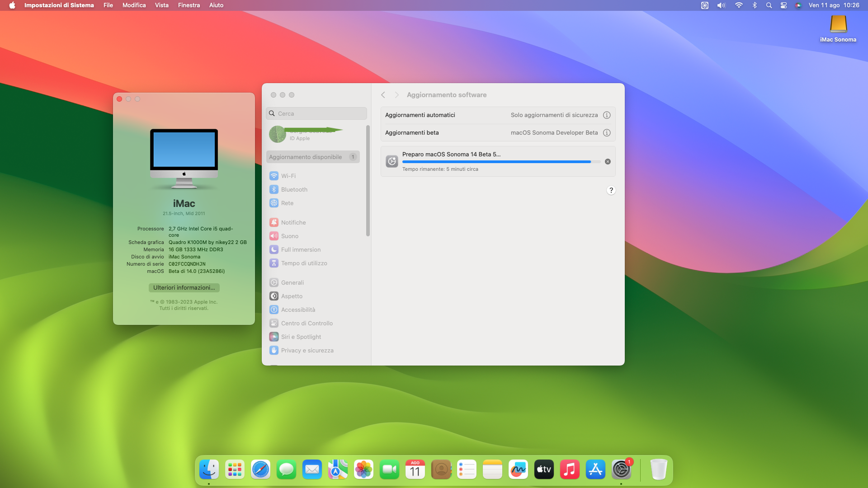This screenshot has height=488, width=868.
Task: Open Control Center in menu bar
Action: [x=783, y=5]
